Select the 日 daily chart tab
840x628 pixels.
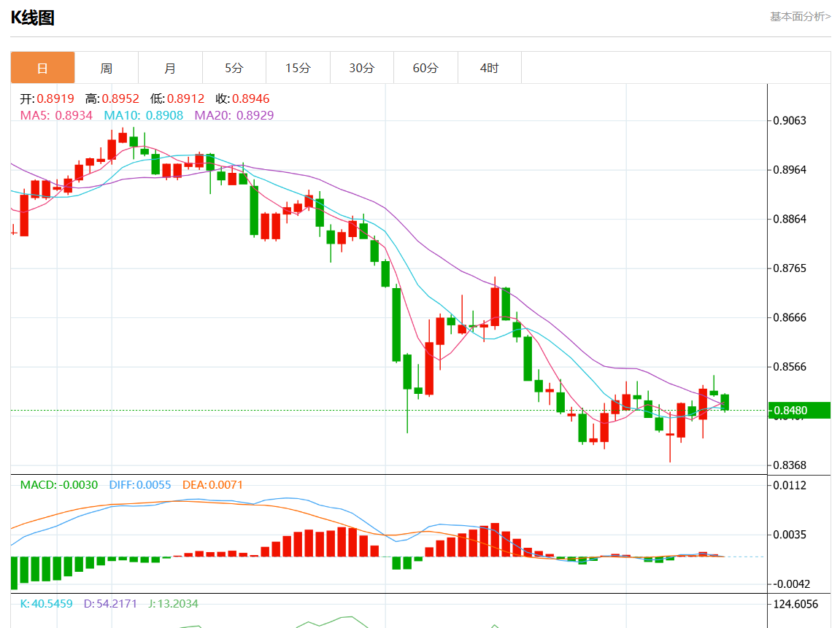[x=43, y=68]
